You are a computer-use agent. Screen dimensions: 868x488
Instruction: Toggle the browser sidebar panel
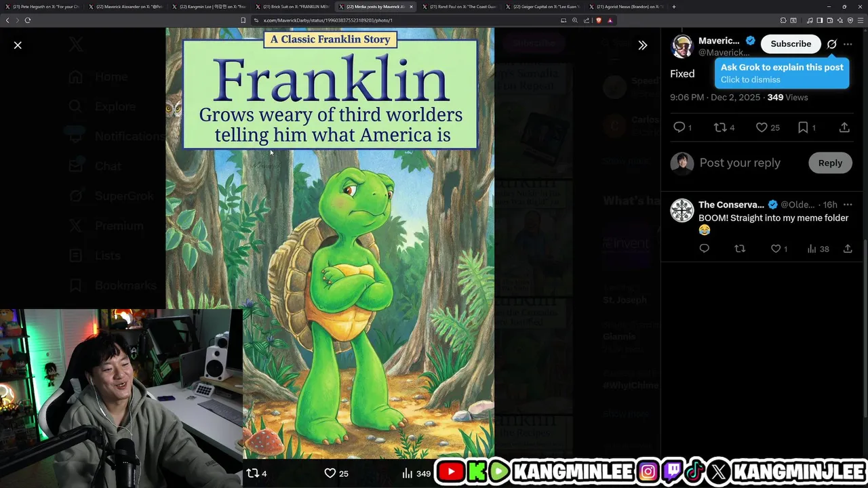820,20
